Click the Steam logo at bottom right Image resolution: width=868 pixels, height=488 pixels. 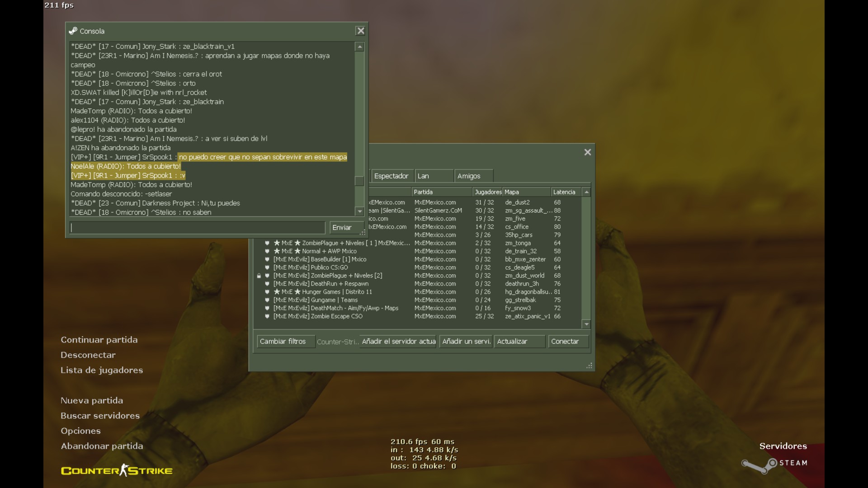click(x=774, y=465)
